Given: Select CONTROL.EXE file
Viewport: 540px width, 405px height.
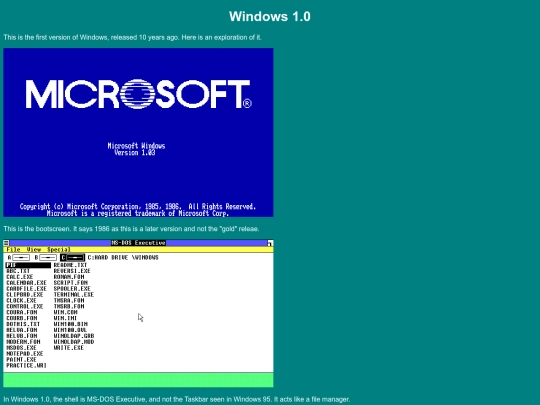Looking at the screenshot, I should [x=25, y=307].
